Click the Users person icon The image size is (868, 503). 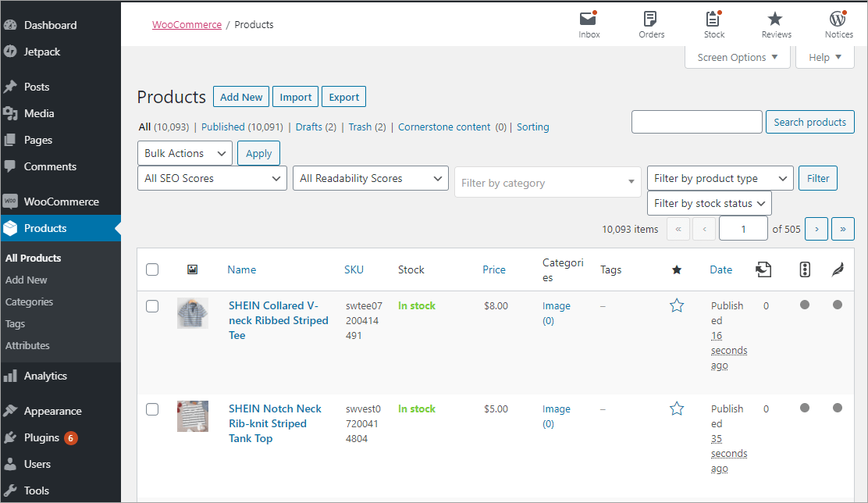point(10,464)
